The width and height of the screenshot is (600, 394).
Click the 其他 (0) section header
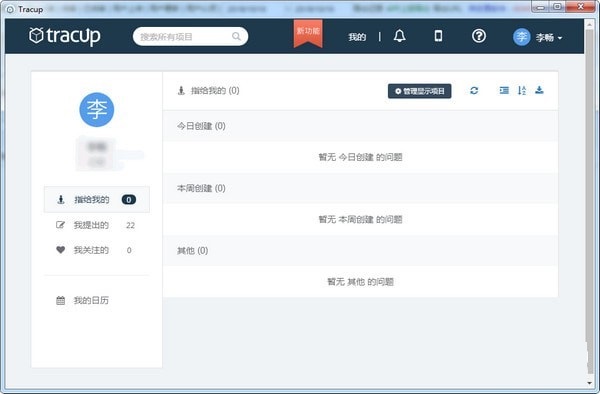360,251
